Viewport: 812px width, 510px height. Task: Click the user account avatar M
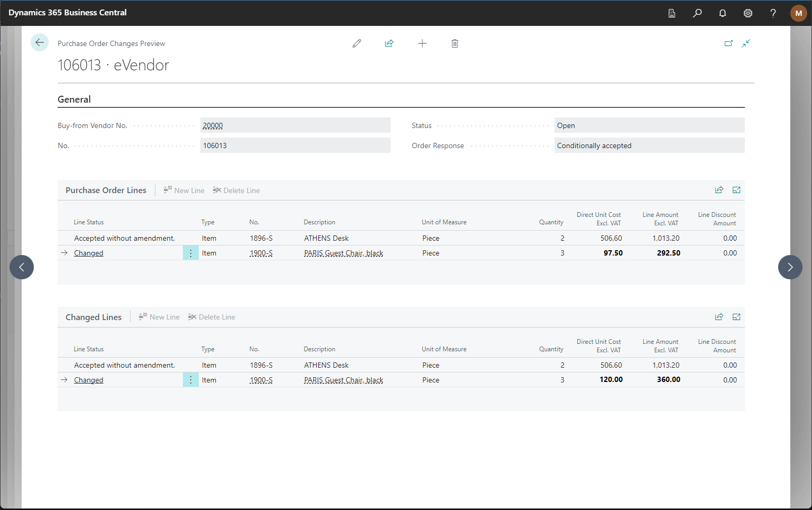point(798,13)
